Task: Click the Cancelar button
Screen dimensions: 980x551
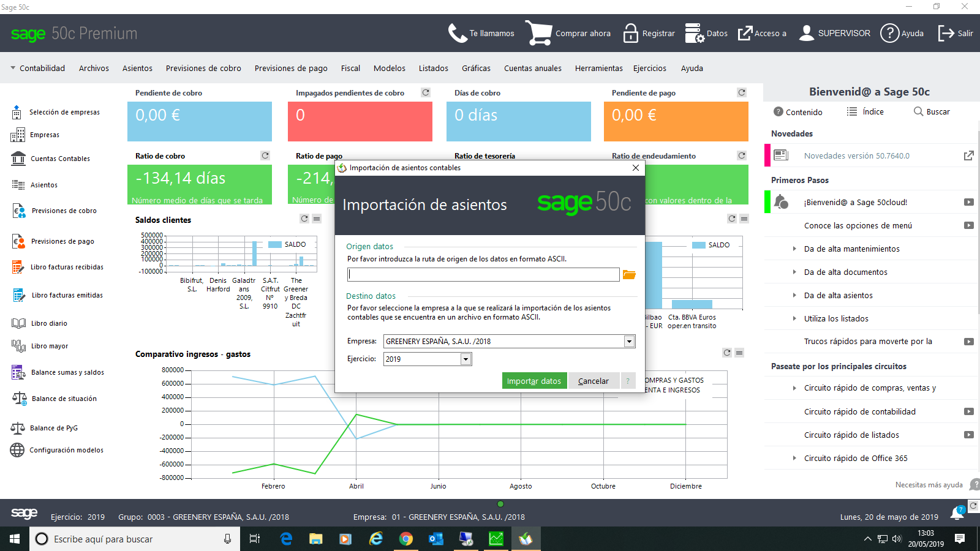Action: [x=593, y=381]
